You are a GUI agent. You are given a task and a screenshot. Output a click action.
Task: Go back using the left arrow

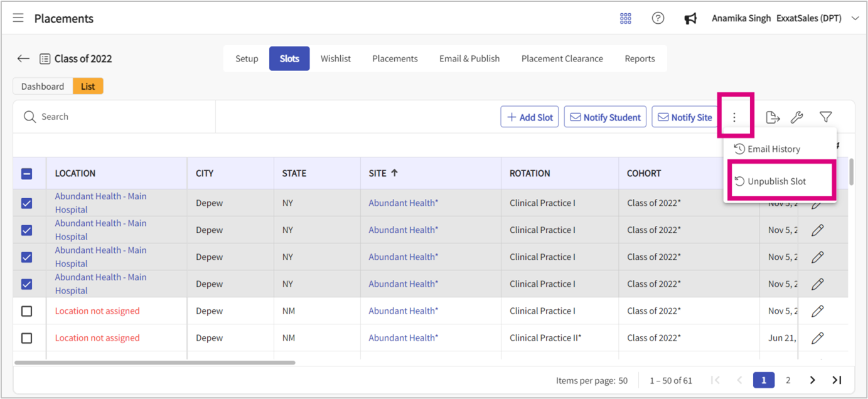23,58
